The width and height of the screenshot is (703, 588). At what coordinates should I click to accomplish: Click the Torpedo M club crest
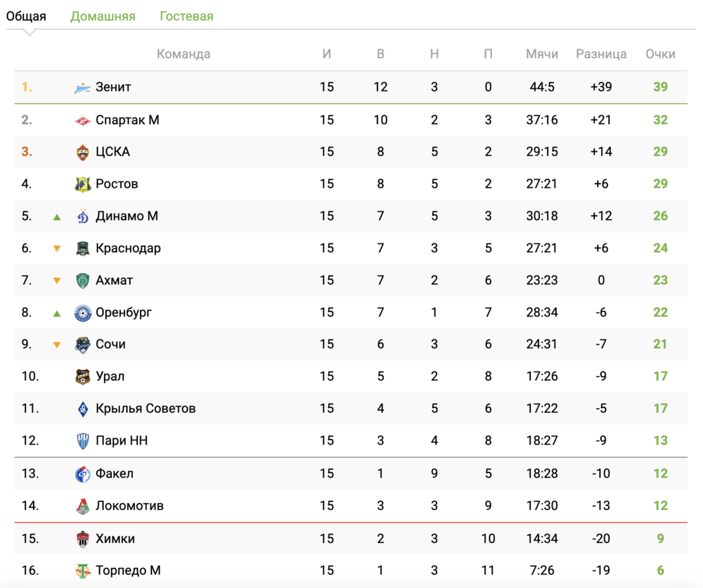tap(83, 570)
